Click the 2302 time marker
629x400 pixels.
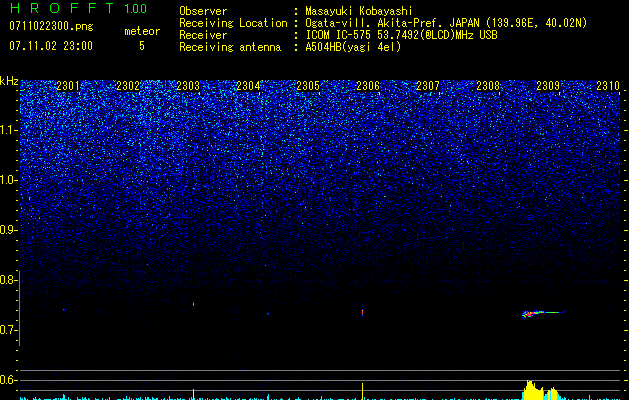point(128,86)
